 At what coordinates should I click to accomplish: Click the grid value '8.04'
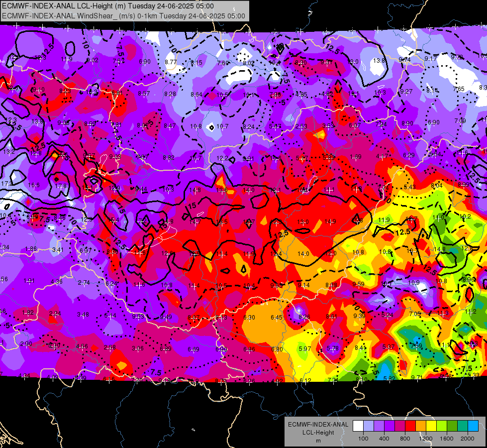(x=436, y=186)
